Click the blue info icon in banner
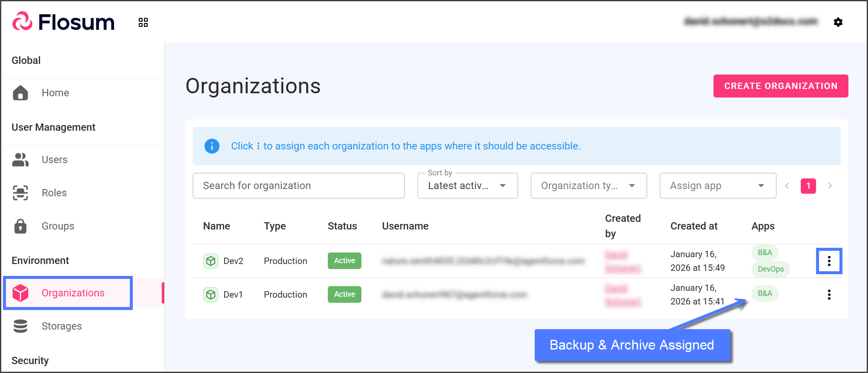 [x=212, y=146]
